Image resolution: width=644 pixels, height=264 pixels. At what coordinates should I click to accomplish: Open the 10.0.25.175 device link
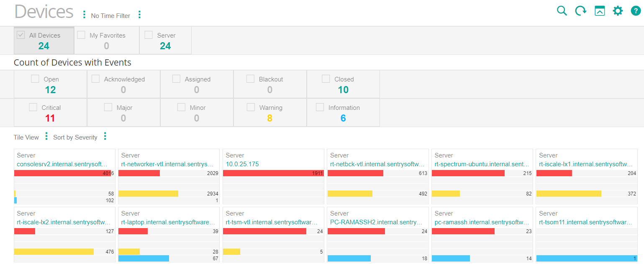(x=242, y=164)
